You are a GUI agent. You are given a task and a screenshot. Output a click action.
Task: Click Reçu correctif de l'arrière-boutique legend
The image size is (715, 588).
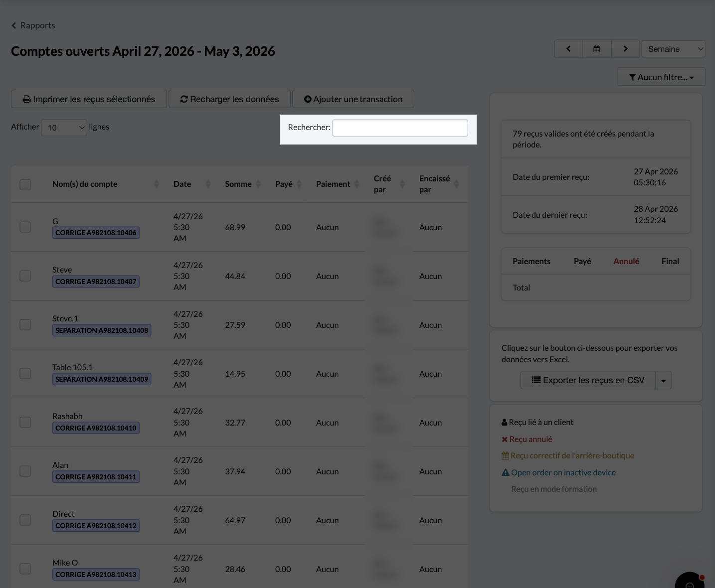click(568, 455)
